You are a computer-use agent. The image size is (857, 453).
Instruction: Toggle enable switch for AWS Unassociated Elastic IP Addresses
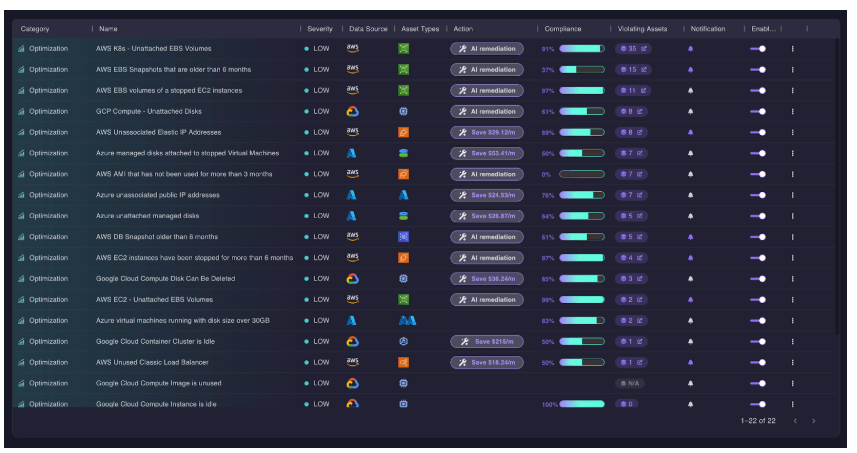[758, 132]
